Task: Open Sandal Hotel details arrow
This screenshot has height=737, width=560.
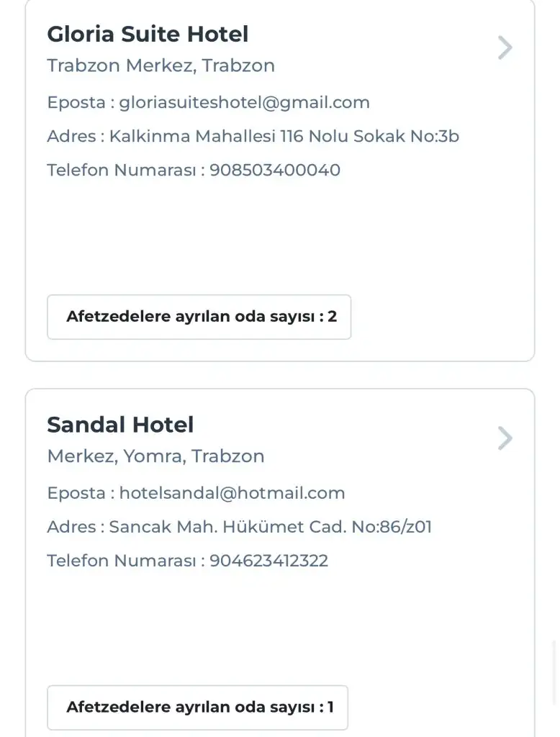Action: [x=505, y=438]
